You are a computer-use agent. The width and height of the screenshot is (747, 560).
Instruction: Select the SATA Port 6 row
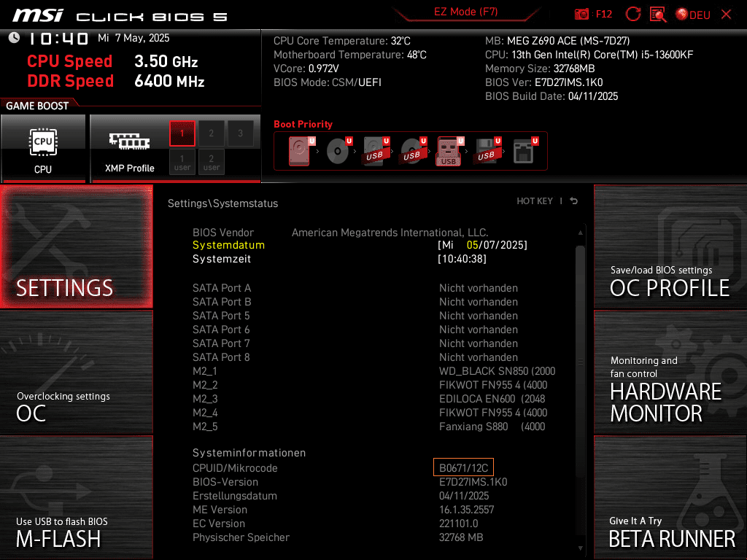355,330
